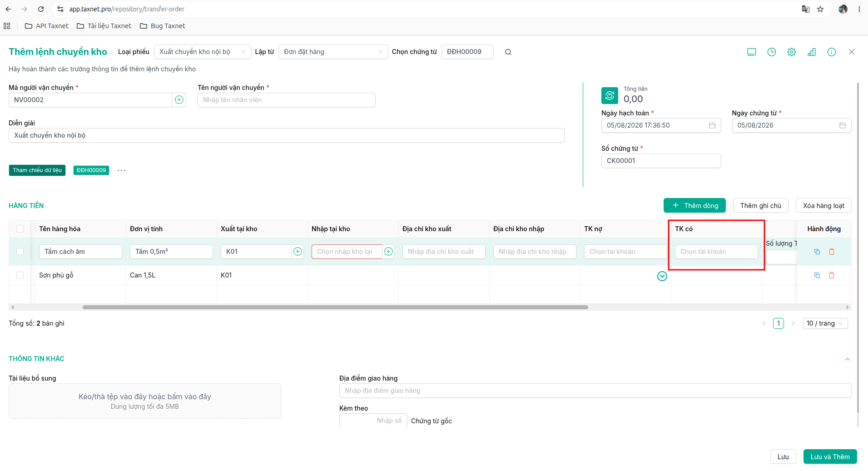
Task: Delete the Tấm cách âm row
Action: [x=832, y=252]
